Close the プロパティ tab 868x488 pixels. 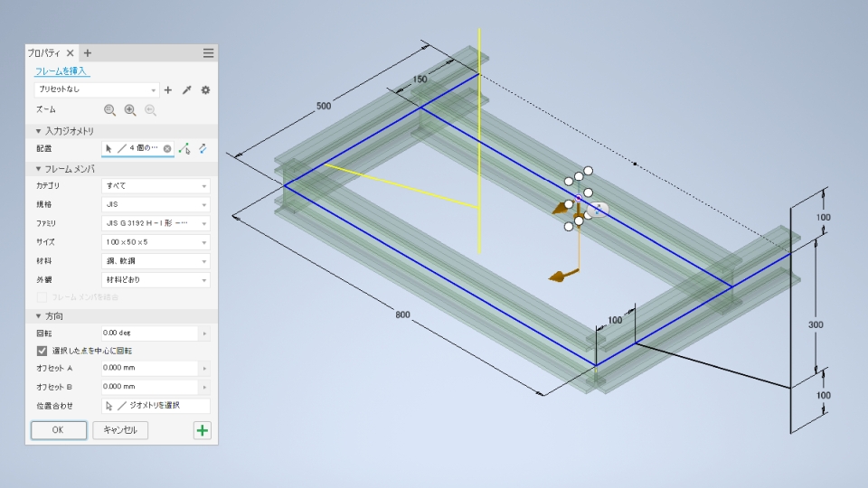[71, 53]
